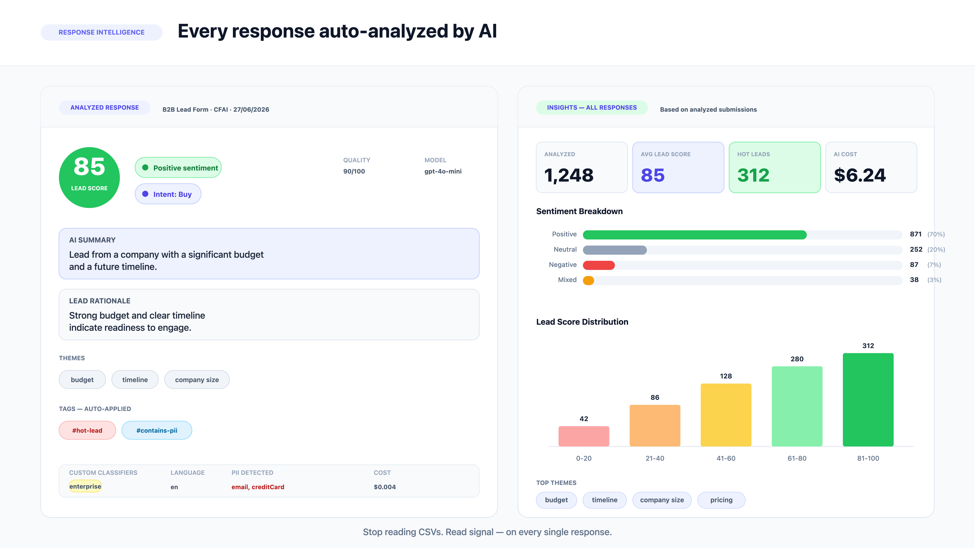Click the Positive sentiment badge
The height and width of the screenshot is (553, 980).
[179, 169]
